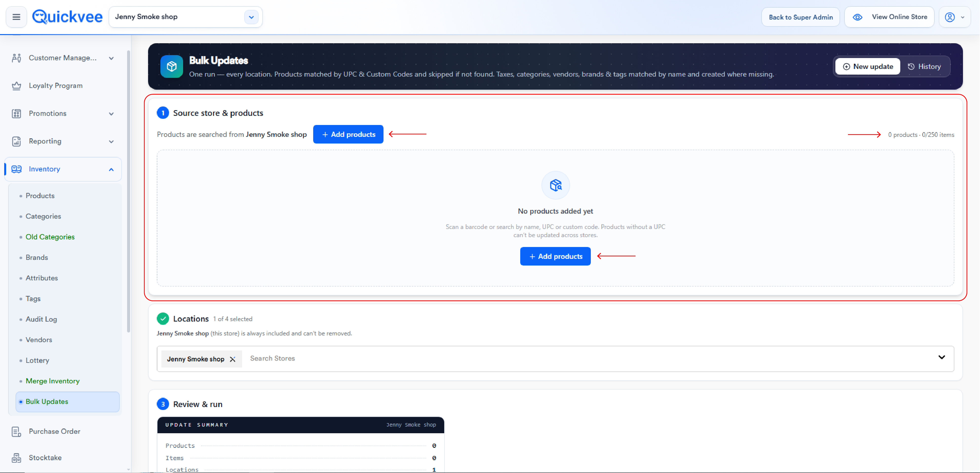The height and width of the screenshot is (473, 980).
Task: Collapse the Inventory menu chevron
Action: tap(111, 169)
